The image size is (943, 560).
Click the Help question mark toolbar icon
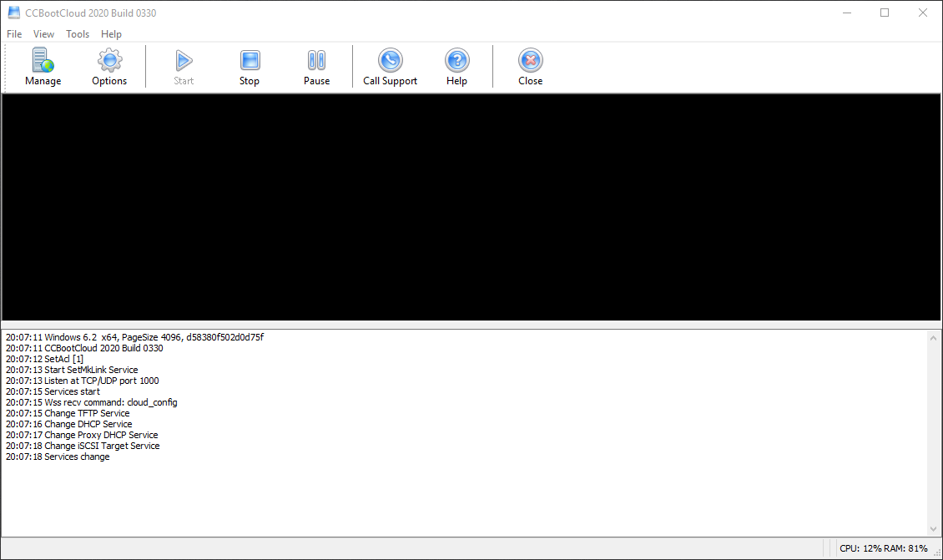pyautogui.click(x=456, y=61)
